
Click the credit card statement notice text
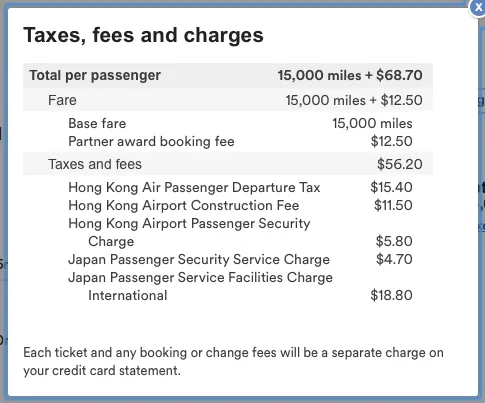coord(233,362)
